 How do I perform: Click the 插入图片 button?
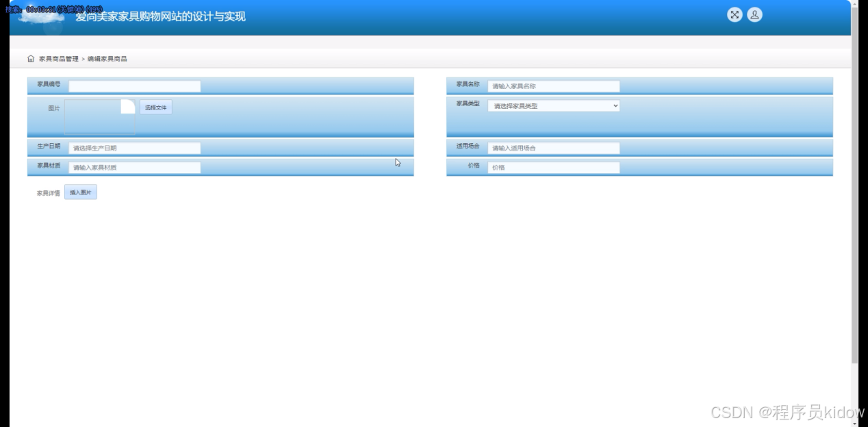point(81,193)
